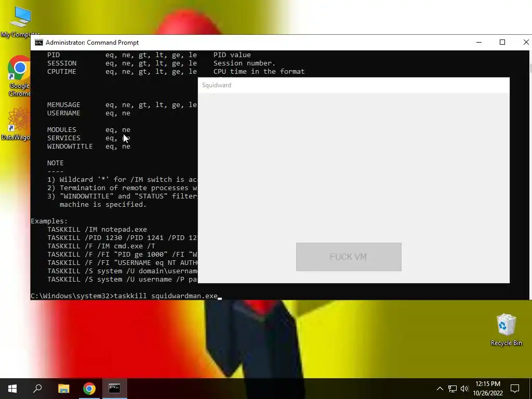The image size is (532, 399).
Task: Minimize the Command Prompt window
Action: [478, 43]
